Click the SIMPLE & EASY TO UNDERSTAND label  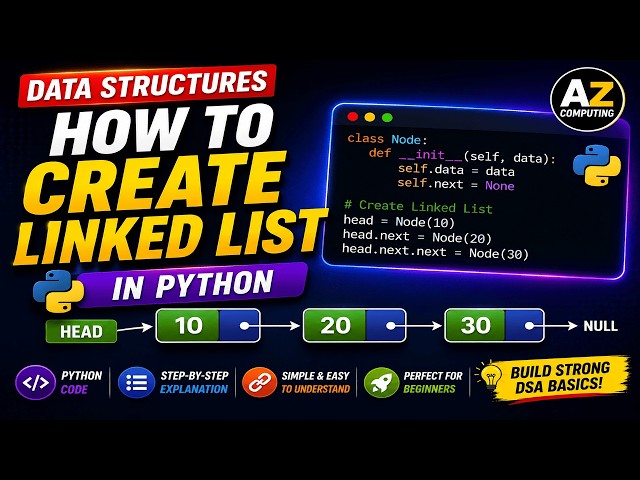[316, 382]
